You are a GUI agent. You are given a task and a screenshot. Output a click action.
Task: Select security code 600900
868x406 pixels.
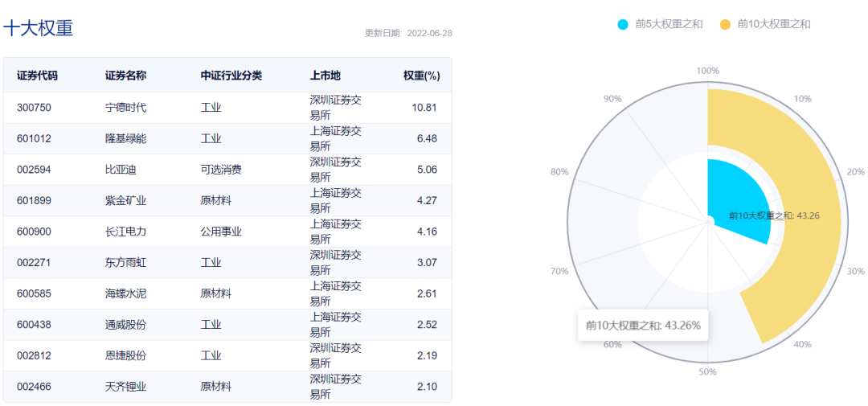pos(34,232)
